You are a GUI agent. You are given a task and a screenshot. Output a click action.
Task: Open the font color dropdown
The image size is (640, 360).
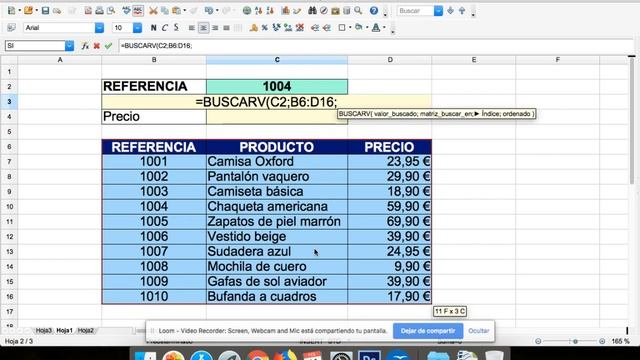coord(384,28)
